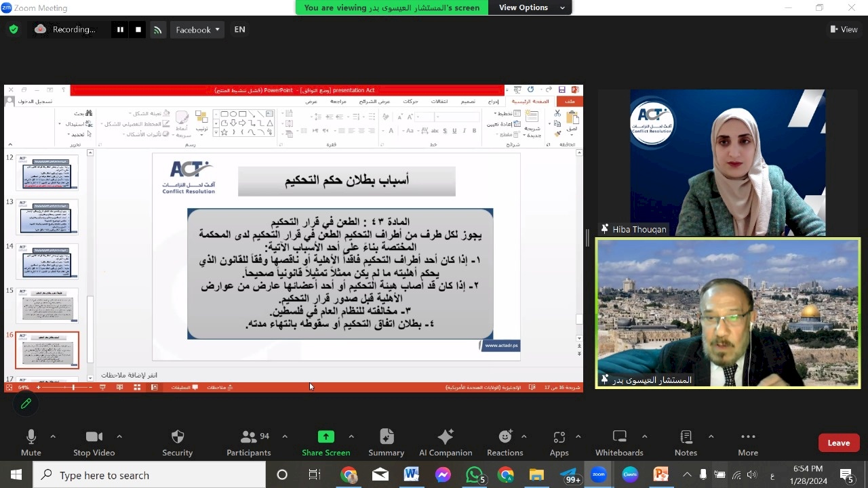Expand the Facebook live stream dropdown
The width and height of the screenshot is (868, 488).
point(217,30)
